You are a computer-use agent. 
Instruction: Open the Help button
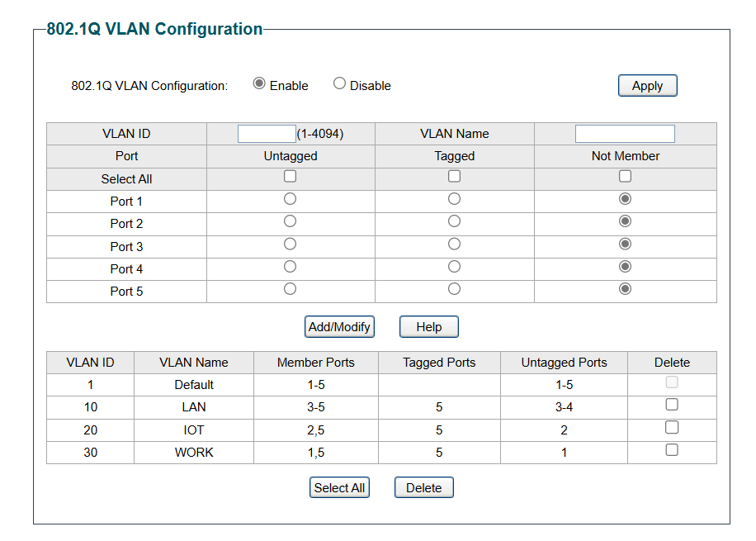[429, 327]
